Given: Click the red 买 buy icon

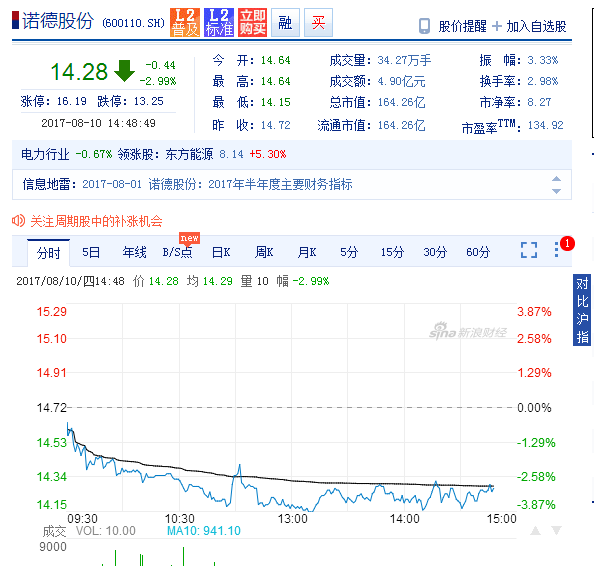Looking at the screenshot, I should (x=319, y=23).
